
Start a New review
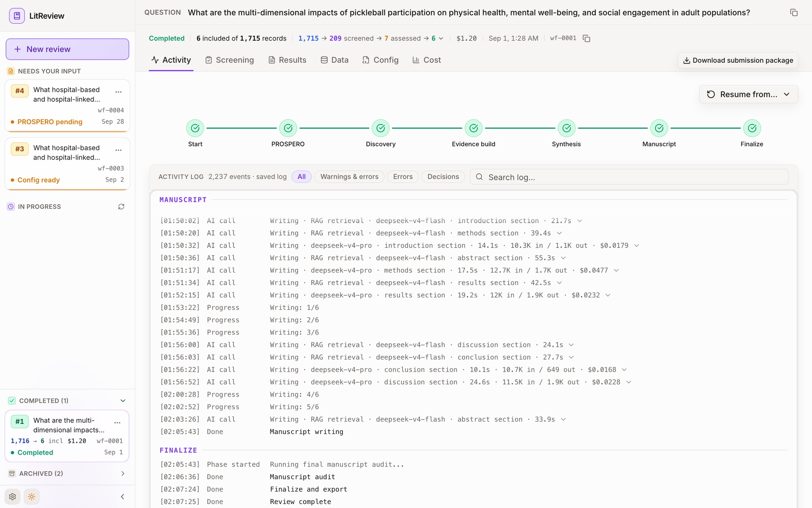tap(67, 49)
